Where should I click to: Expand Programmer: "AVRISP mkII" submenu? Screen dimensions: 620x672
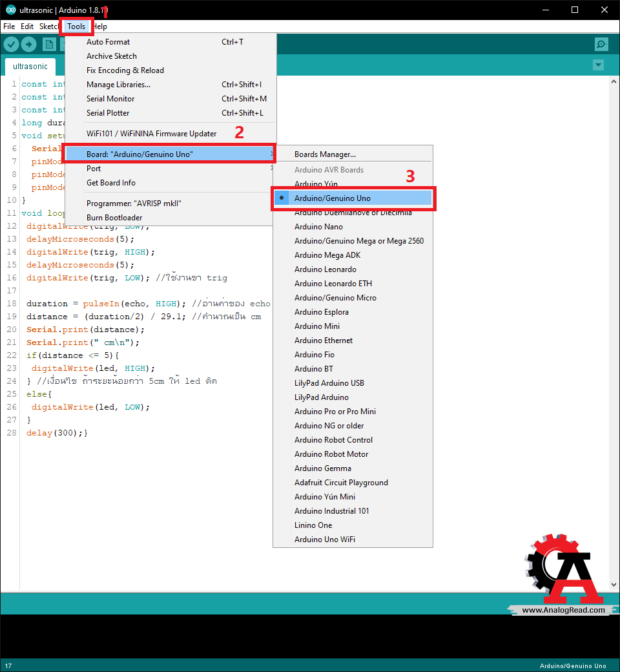click(170, 203)
